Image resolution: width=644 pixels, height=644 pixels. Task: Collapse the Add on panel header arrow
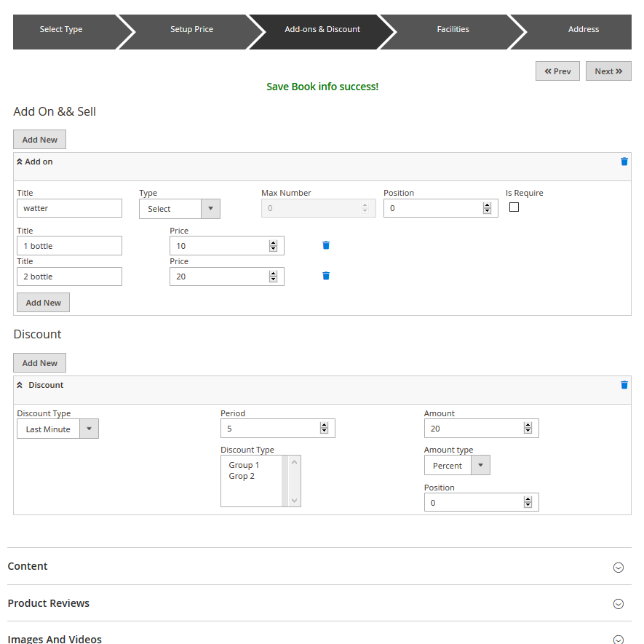pos(20,162)
